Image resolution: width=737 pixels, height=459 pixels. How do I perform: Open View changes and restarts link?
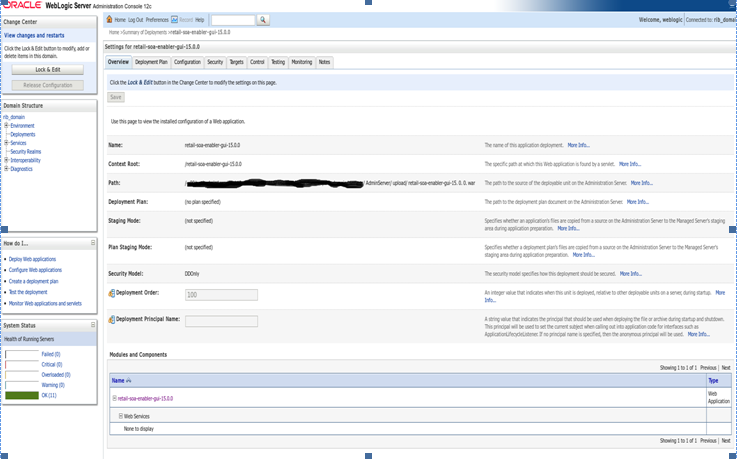click(34, 35)
